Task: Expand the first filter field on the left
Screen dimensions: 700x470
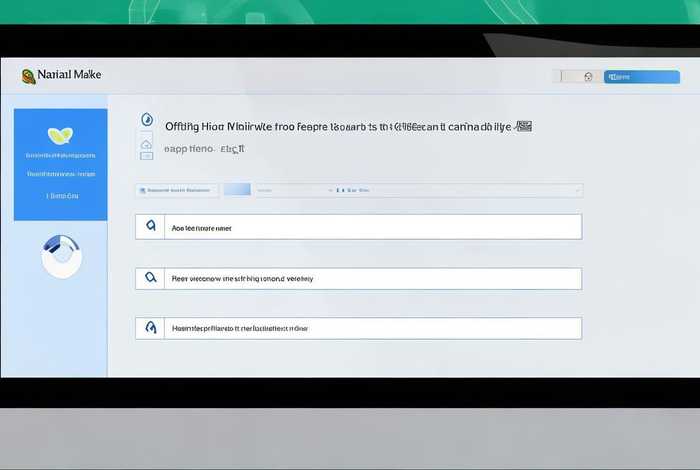Action: tap(177, 189)
